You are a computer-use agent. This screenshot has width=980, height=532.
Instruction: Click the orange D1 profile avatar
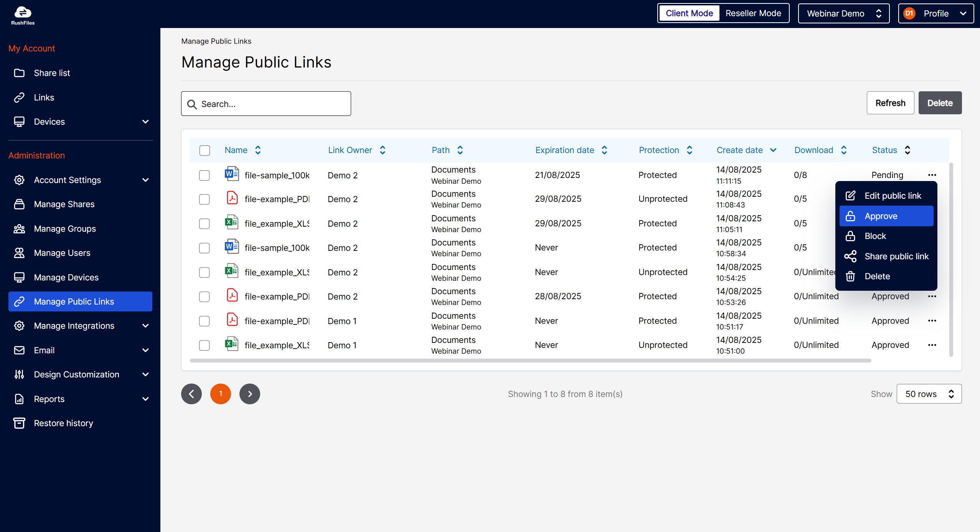point(909,13)
